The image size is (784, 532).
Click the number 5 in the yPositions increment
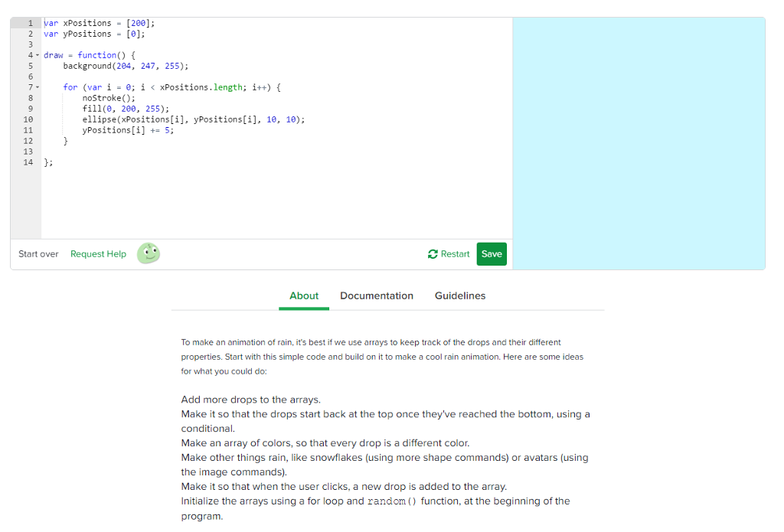pyautogui.click(x=168, y=130)
